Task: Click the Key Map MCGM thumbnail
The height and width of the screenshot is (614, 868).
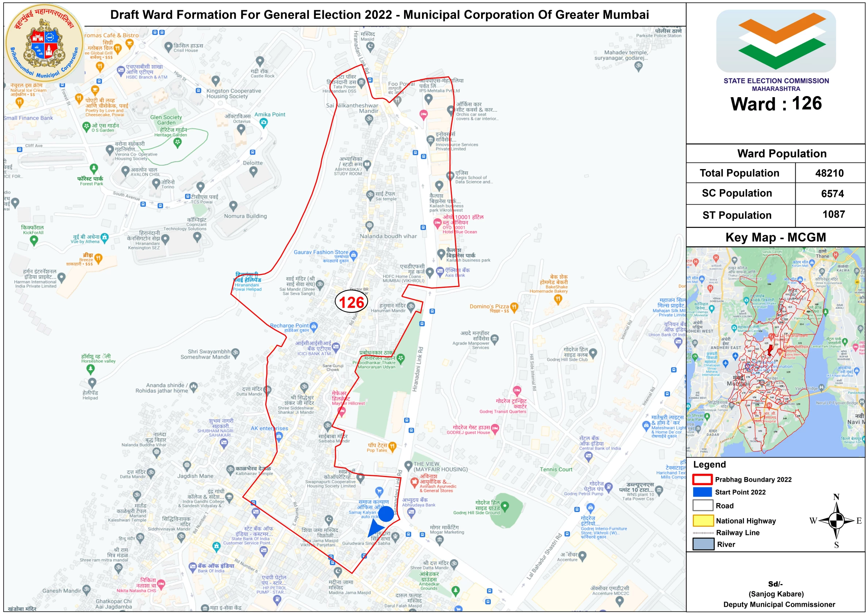Action: click(x=775, y=352)
